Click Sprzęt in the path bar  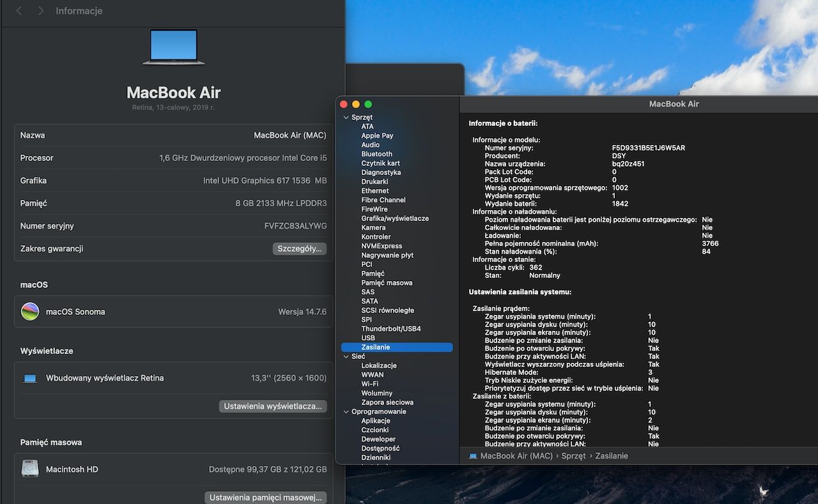point(574,456)
